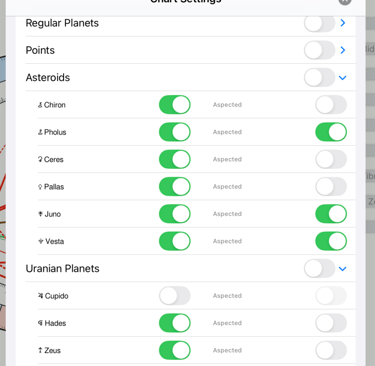Viewport: 375px width, 366px height.
Task: Expand the Regular Planets chevron
Action: (343, 23)
